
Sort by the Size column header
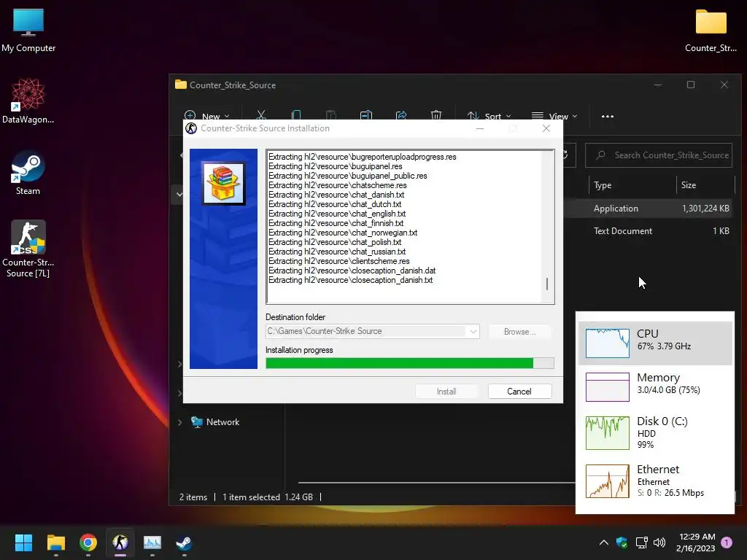click(x=689, y=185)
